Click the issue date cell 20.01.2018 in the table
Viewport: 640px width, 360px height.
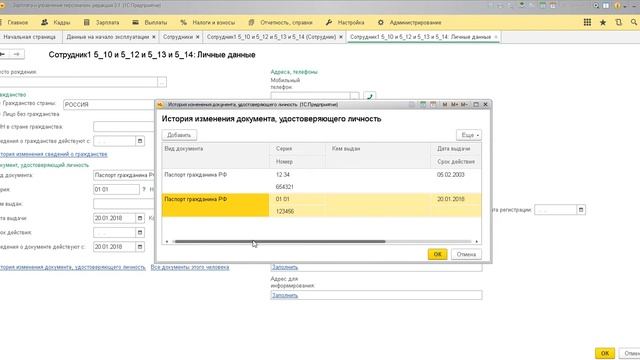tap(451, 199)
